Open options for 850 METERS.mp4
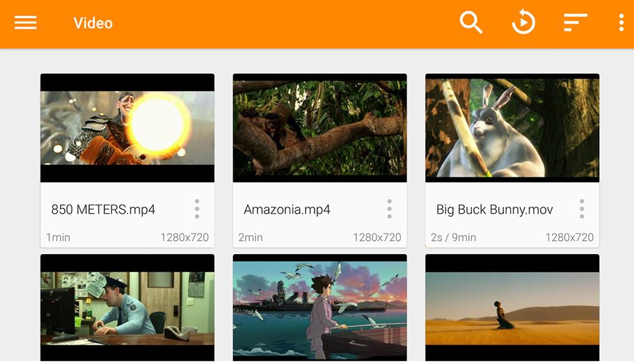634x364 pixels. 197,209
